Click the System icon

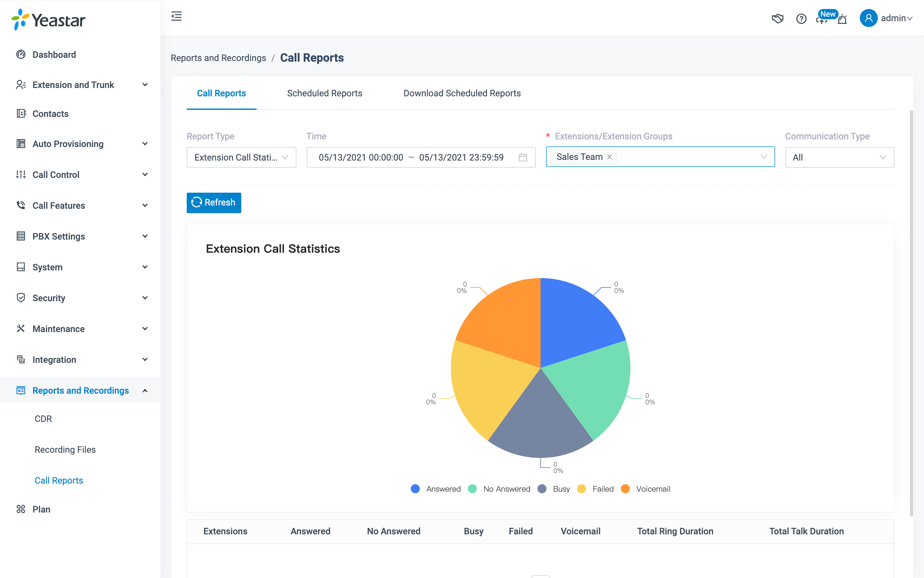pyautogui.click(x=21, y=267)
